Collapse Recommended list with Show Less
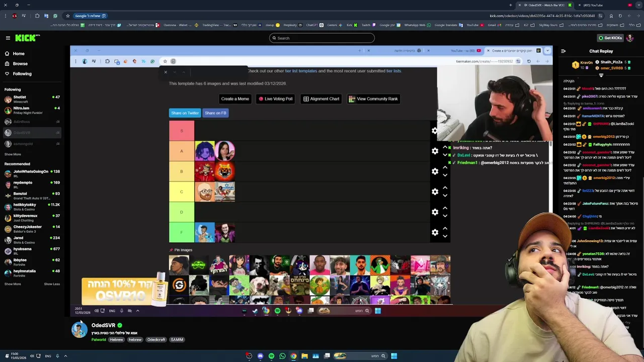 (x=52, y=284)
